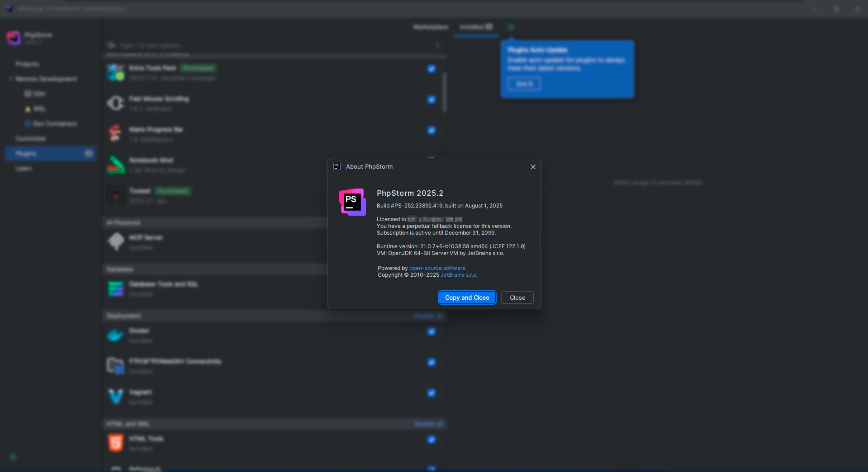Disable the Fast Mouse Scrolling plugin checkbox
868x472 pixels.
tap(432, 99)
